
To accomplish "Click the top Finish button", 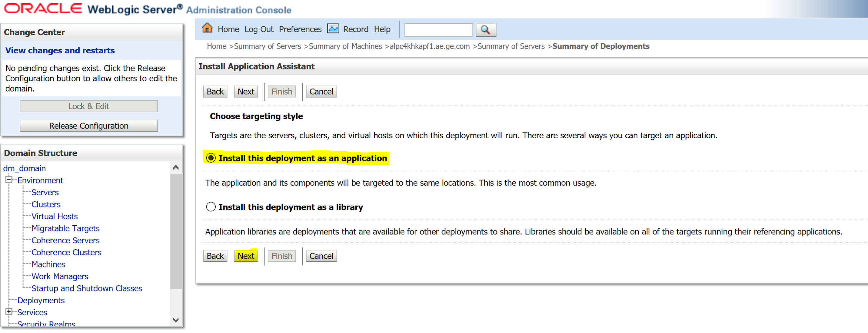I will pyautogui.click(x=282, y=91).
